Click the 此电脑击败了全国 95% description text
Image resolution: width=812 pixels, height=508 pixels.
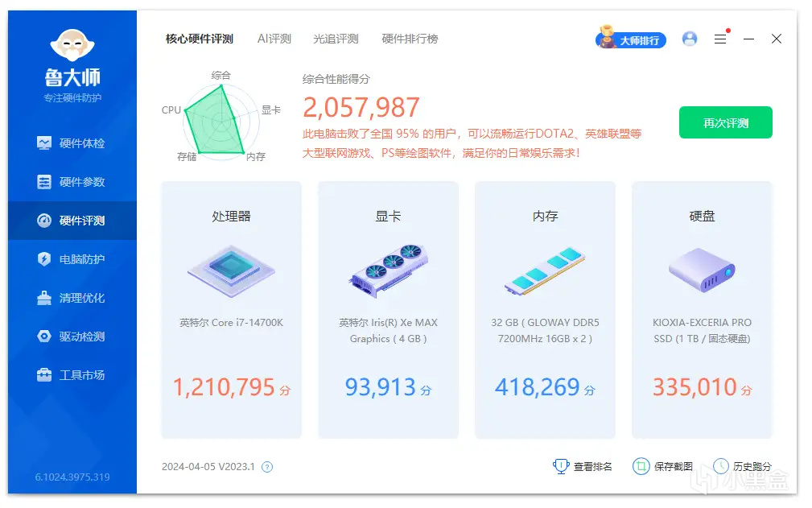[472, 143]
